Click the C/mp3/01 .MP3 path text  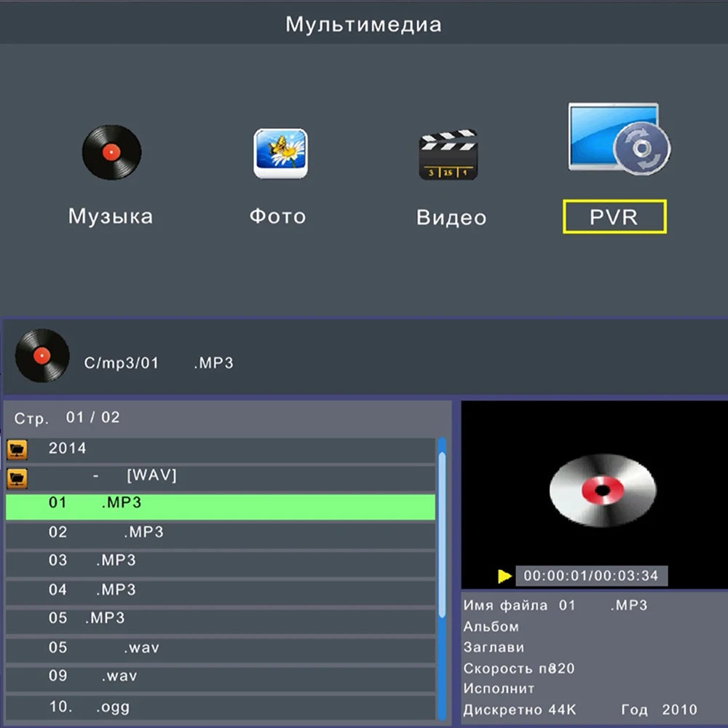159,363
